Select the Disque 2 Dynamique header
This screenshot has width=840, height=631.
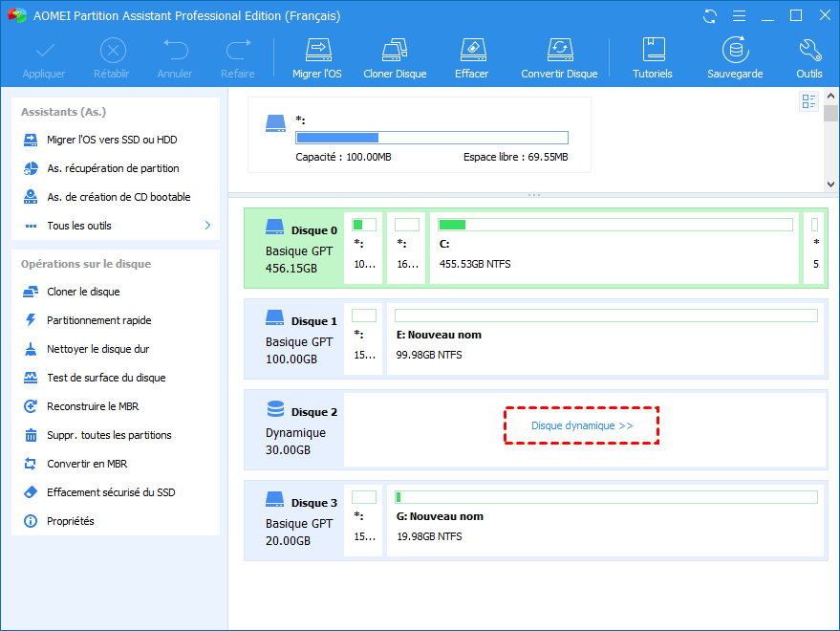pos(294,430)
